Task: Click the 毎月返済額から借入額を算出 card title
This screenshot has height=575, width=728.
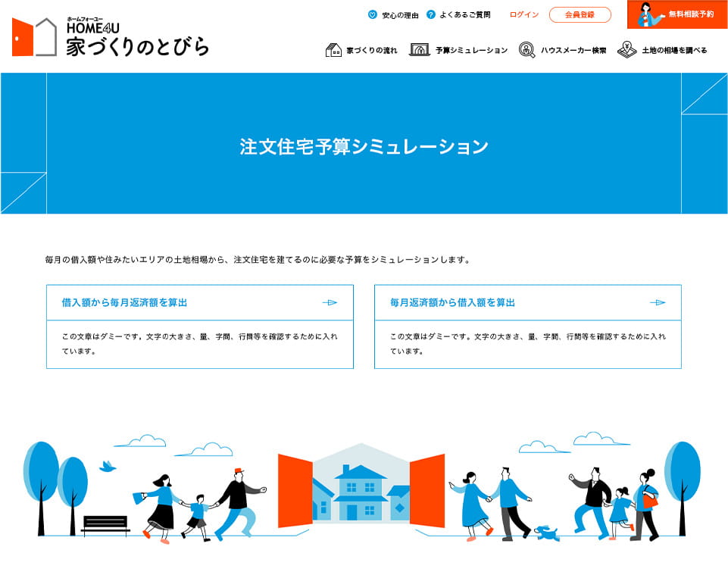Action: pos(453,303)
